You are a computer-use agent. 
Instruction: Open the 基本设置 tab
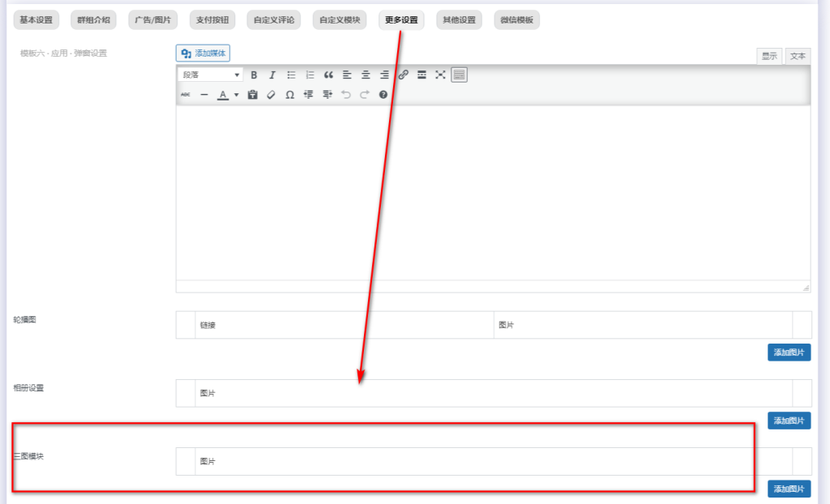[36, 19]
